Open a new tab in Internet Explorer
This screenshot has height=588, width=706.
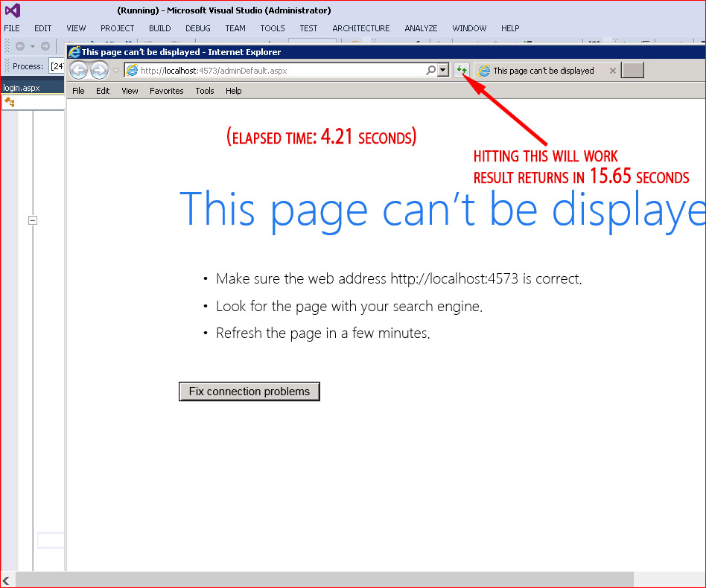(x=632, y=70)
